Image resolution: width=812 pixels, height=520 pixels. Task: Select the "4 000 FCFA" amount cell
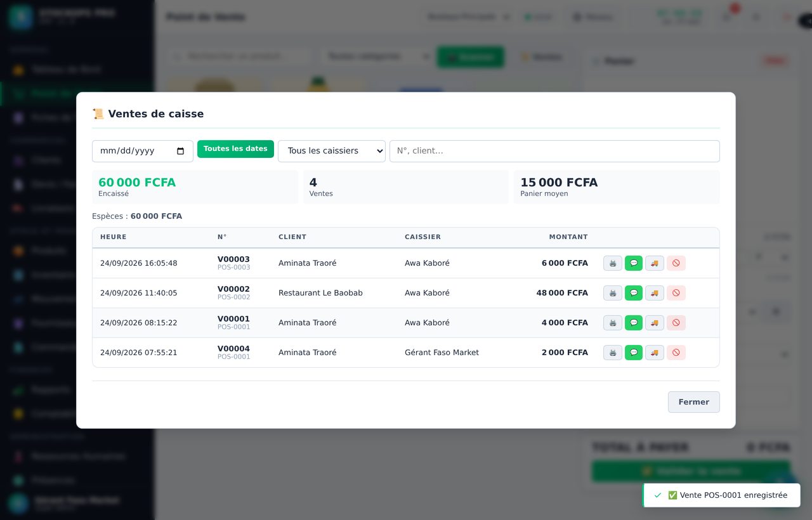tap(565, 323)
